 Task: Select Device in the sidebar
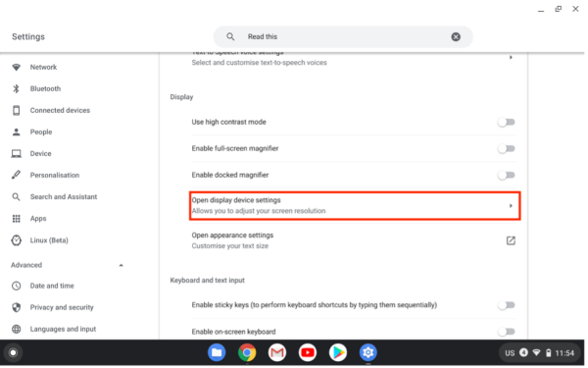(40, 154)
